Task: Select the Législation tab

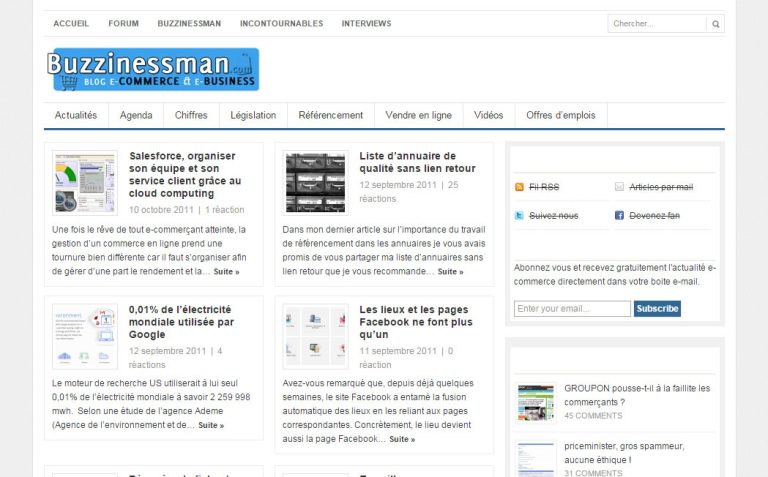Action: (x=253, y=116)
